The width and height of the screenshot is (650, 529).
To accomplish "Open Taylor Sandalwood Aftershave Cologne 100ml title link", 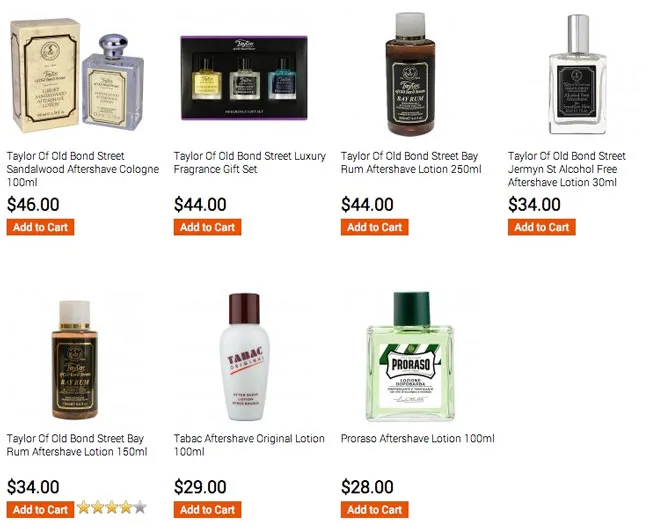I will click(83, 169).
